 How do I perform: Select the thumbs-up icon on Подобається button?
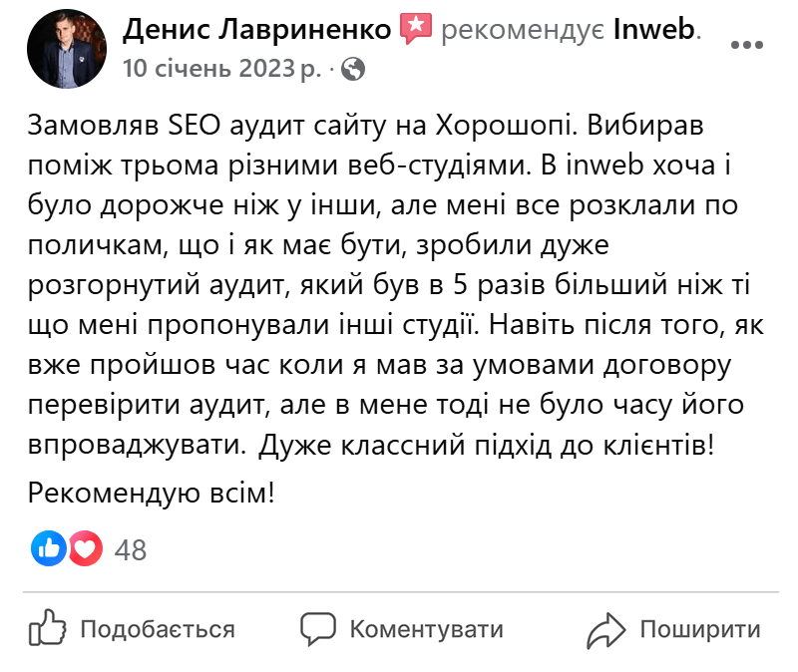(48, 629)
